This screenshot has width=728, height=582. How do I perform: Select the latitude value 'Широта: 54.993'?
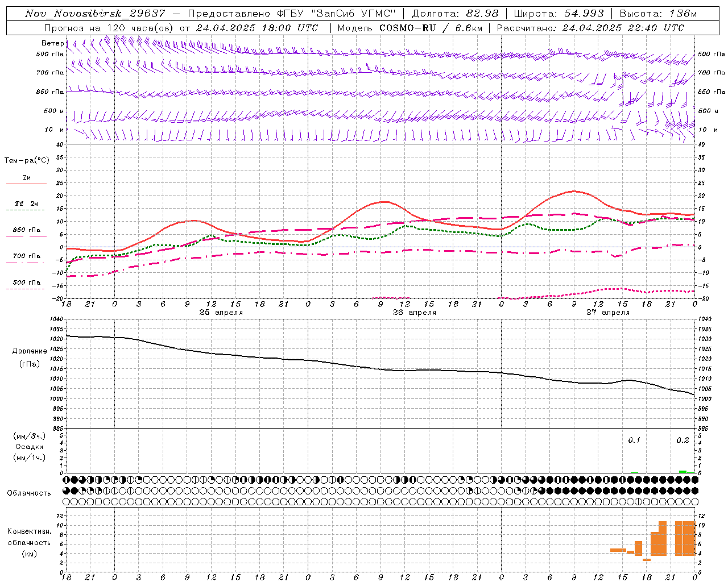(x=559, y=14)
